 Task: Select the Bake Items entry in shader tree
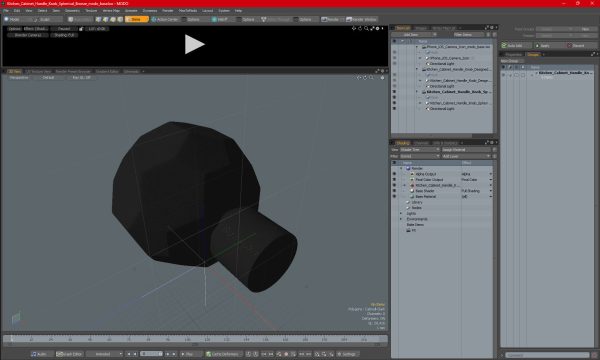415,225
